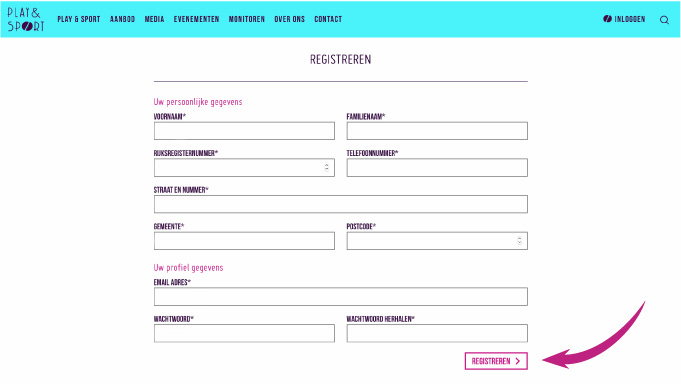Click the Play & Sport logo

[26, 20]
